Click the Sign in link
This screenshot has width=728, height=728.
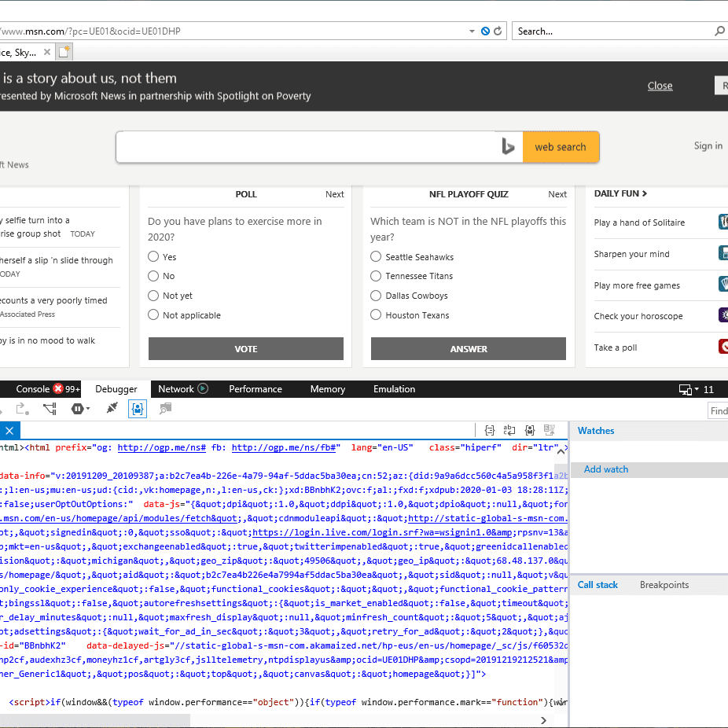708,145
